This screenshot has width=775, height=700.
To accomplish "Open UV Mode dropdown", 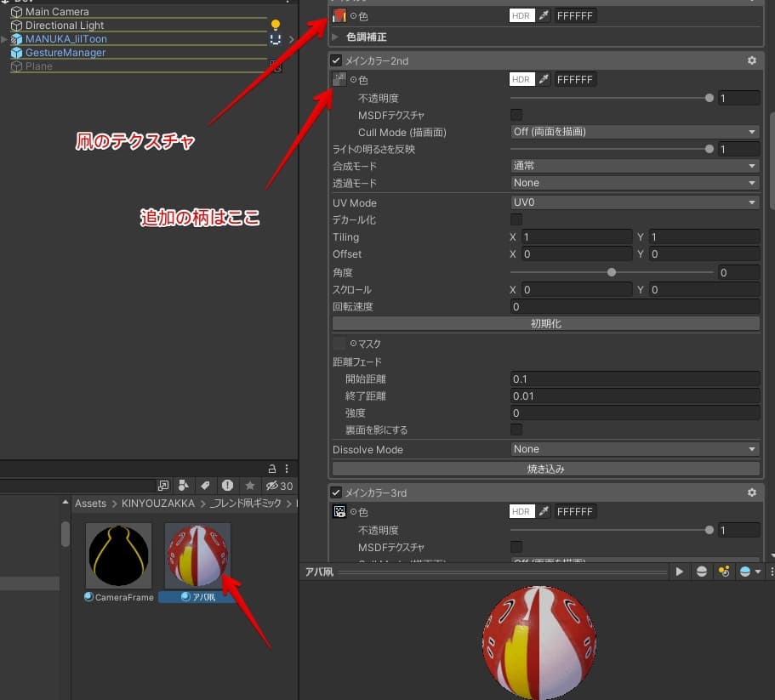I will click(635, 202).
